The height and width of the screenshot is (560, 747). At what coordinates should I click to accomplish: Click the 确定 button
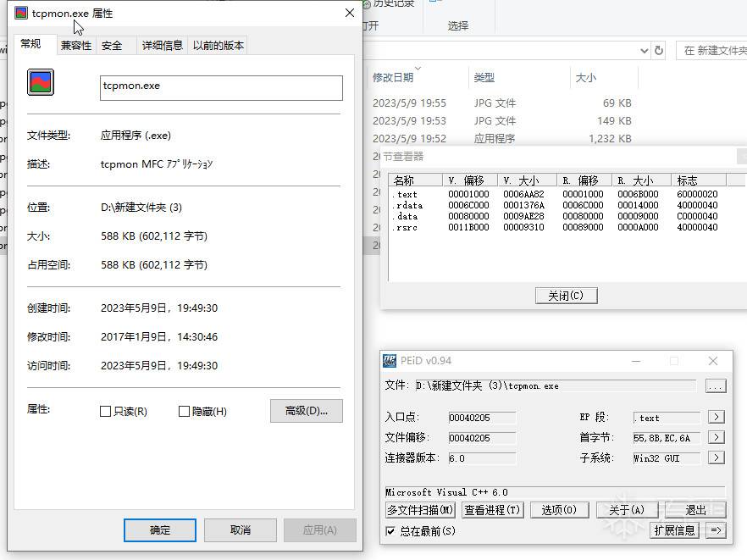[x=159, y=530]
